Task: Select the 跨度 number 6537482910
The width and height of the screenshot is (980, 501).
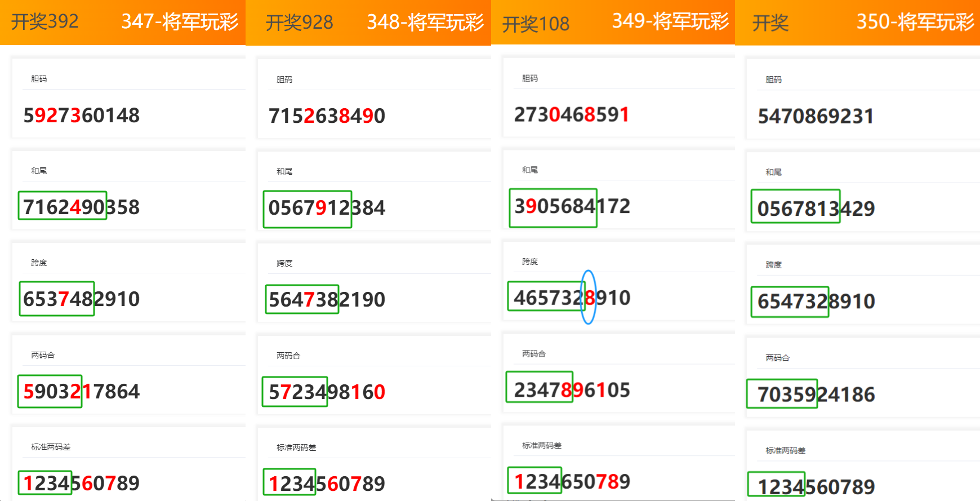Action: [82, 299]
